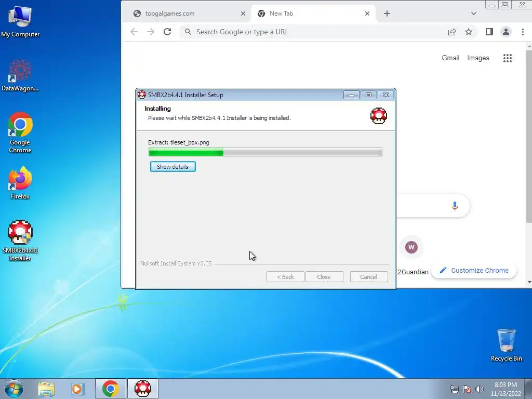Click the installer progress bar

tap(265, 152)
